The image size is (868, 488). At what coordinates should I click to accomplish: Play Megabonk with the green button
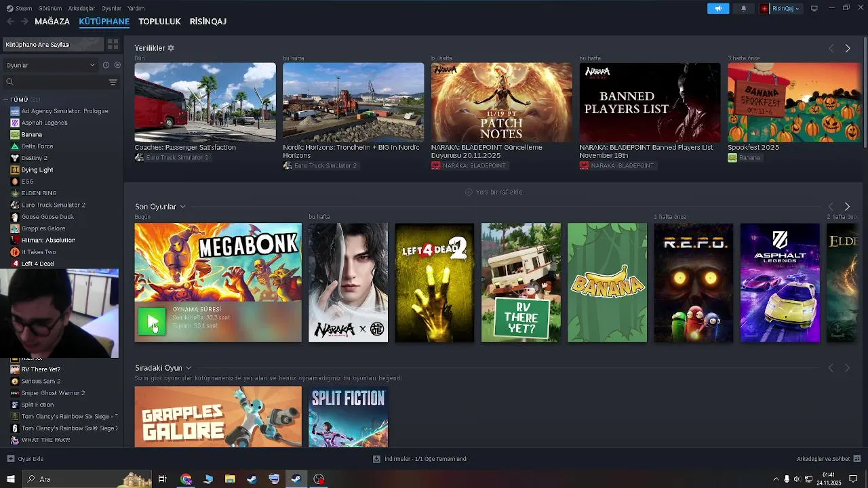tap(152, 322)
